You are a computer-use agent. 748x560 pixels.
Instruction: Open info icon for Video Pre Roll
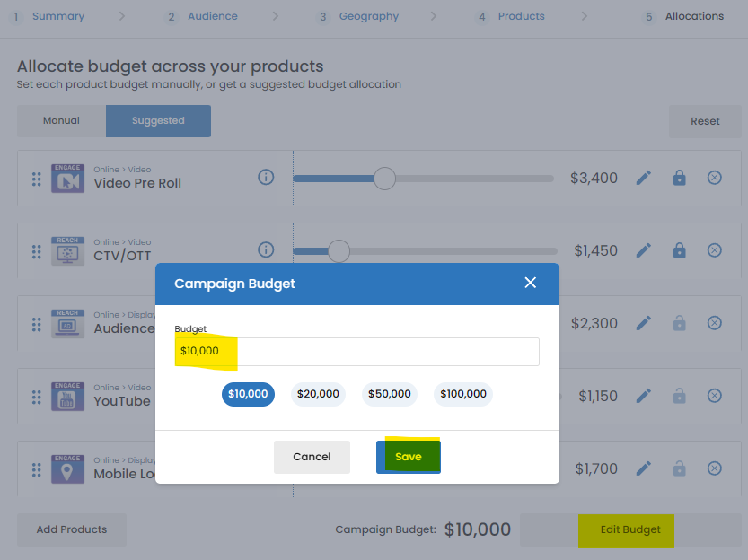pyautogui.click(x=266, y=177)
